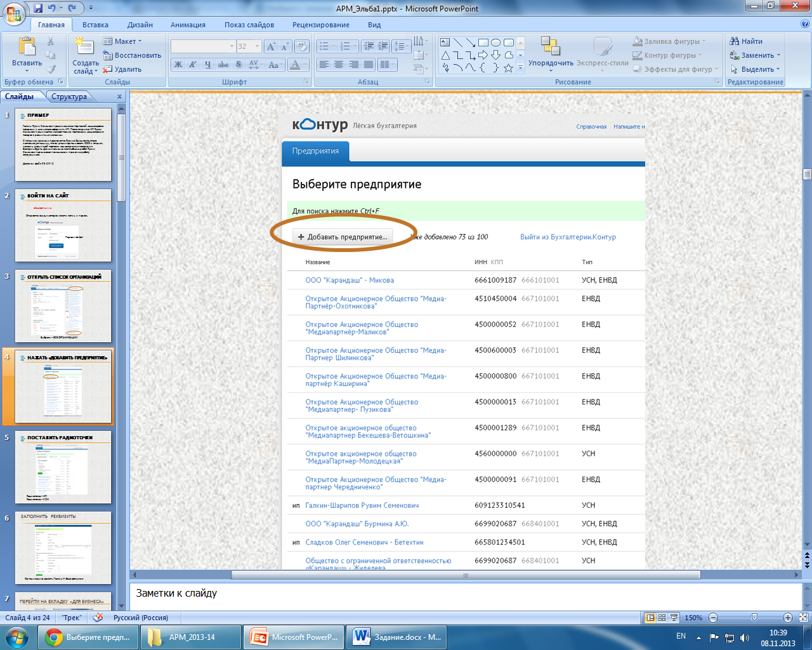Click the zoom in plus button

788,618
